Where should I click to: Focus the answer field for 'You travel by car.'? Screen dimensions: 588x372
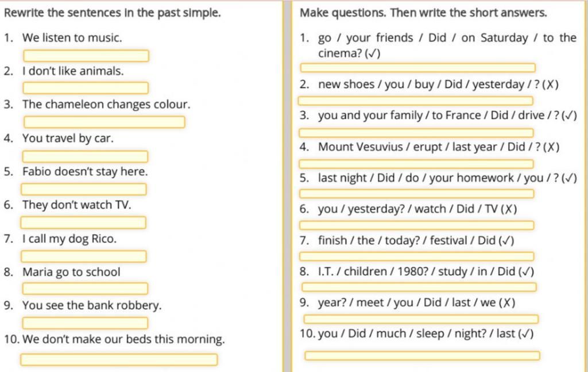pyautogui.click(x=85, y=156)
